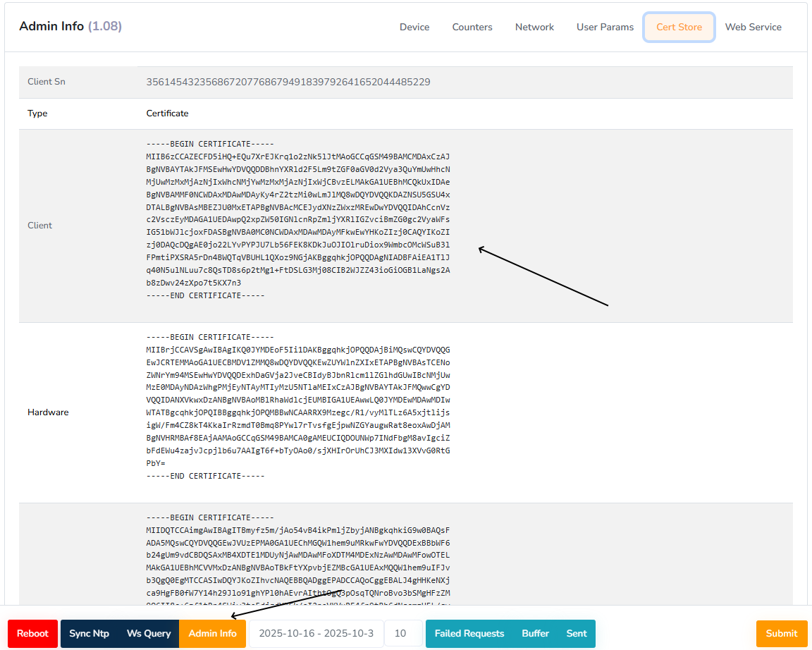
Task: Select the User Params tab
Action: [605, 27]
